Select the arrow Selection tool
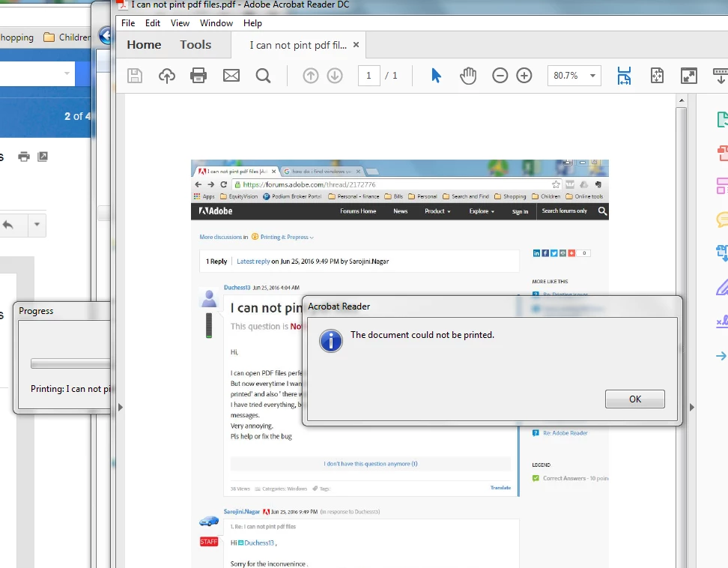 pos(436,76)
